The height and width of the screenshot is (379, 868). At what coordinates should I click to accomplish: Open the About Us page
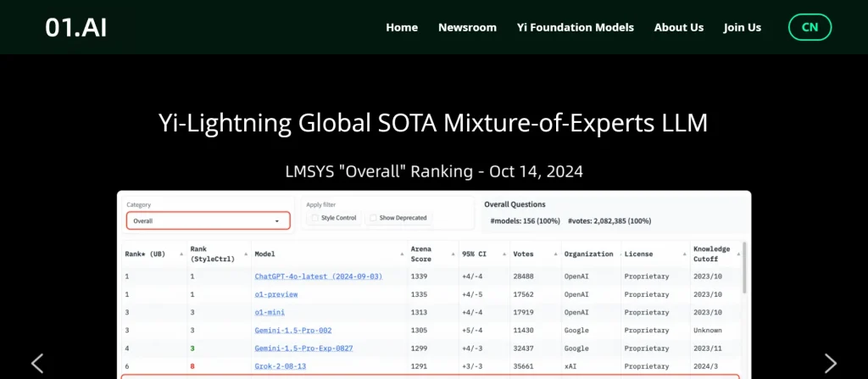(678, 27)
